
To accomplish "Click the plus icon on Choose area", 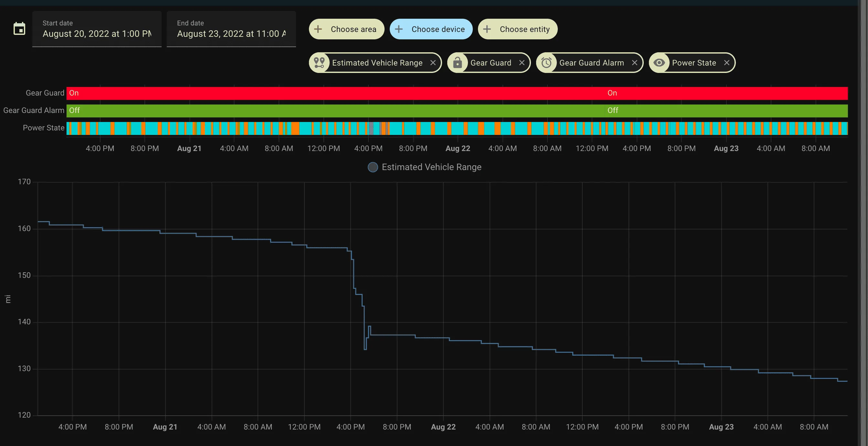I will click(x=318, y=29).
